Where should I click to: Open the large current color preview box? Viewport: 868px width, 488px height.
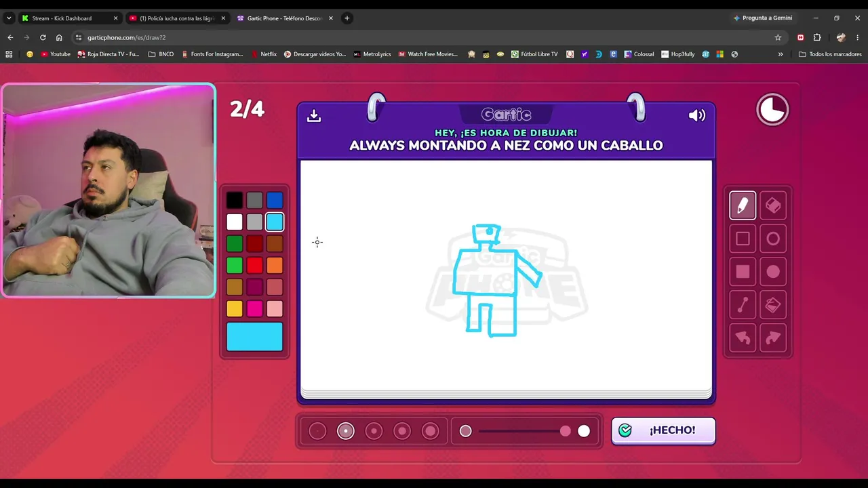coord(254,337)
